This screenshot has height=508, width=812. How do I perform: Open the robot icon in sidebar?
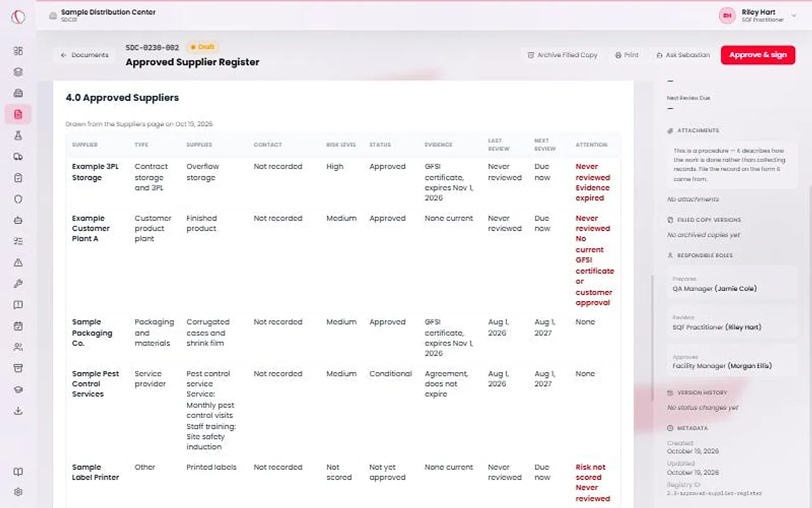coord(18,220)
